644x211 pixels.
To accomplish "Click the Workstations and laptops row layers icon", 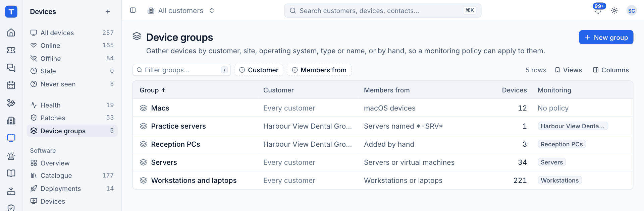I will click(x=144, y=180).
